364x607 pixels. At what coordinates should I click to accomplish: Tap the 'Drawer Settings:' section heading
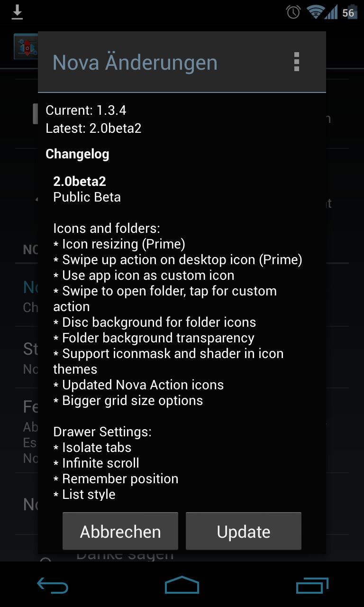coord(102,432)
